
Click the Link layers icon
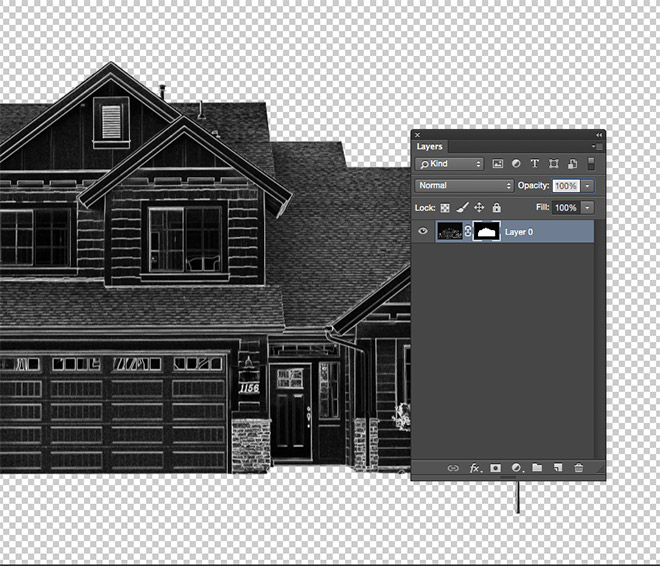[453, 468]
